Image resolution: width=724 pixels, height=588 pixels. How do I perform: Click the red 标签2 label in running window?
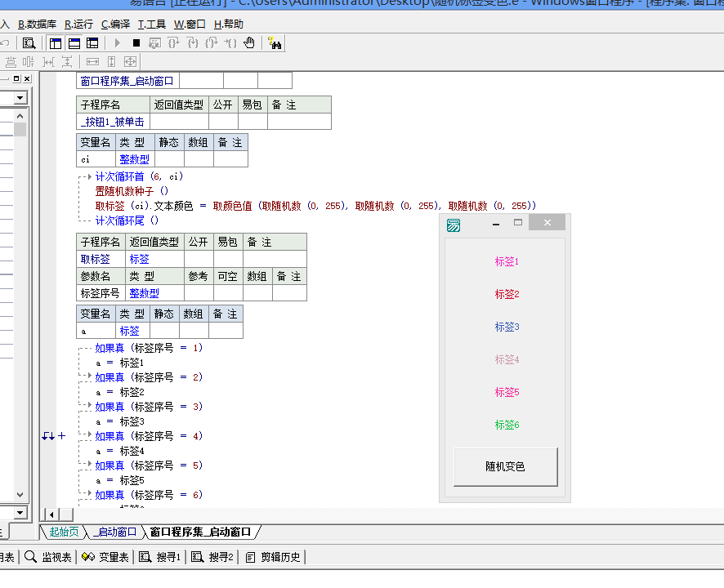point(507,295)
